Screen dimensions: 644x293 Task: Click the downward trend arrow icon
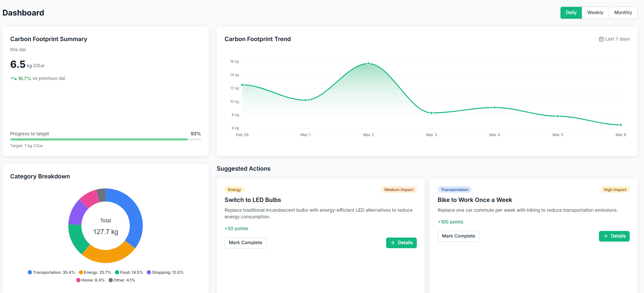coord(13,78)
